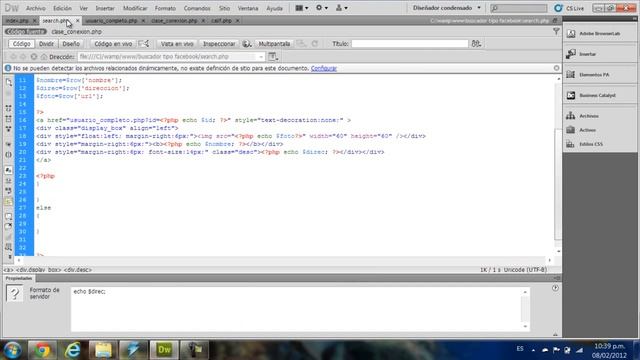The image size is (640, 360).
Task: Close the index.php tab
Action: (x=34, y=20)
